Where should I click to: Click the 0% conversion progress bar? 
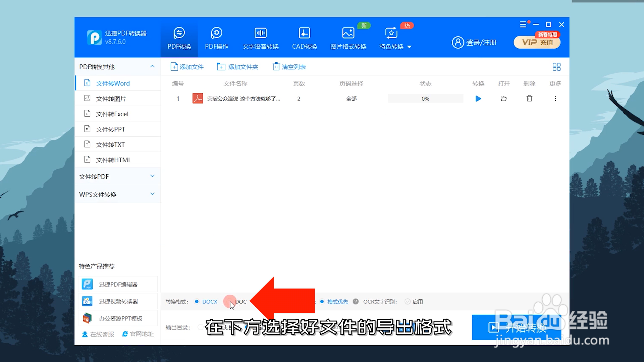point(425,99)
